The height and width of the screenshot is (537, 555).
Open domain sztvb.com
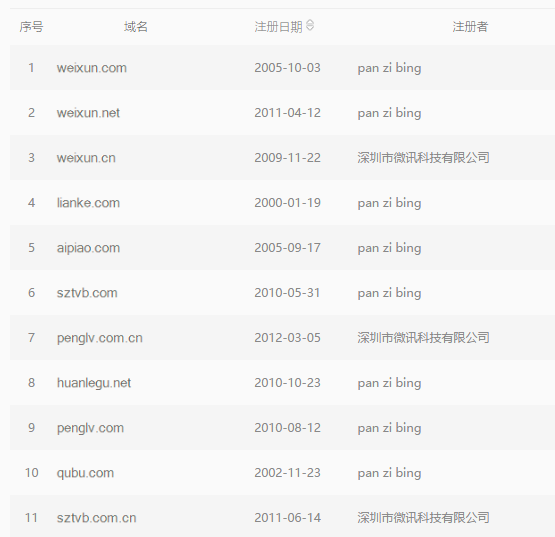87,292
